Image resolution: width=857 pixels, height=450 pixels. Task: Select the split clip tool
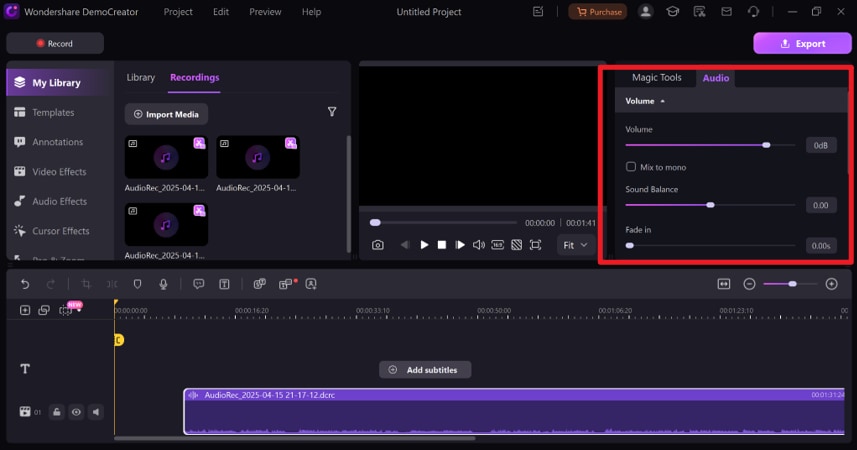coord(112,284)
